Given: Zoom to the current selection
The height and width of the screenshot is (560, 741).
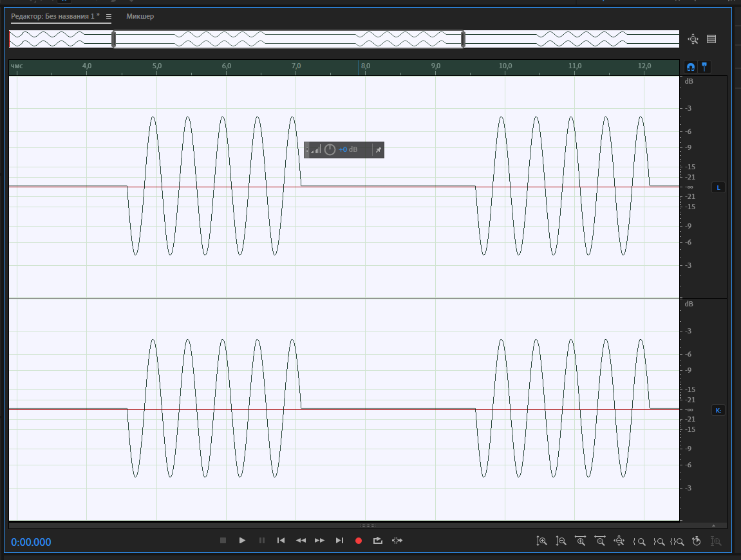Looking at the screenshot, I should [677, 541].
